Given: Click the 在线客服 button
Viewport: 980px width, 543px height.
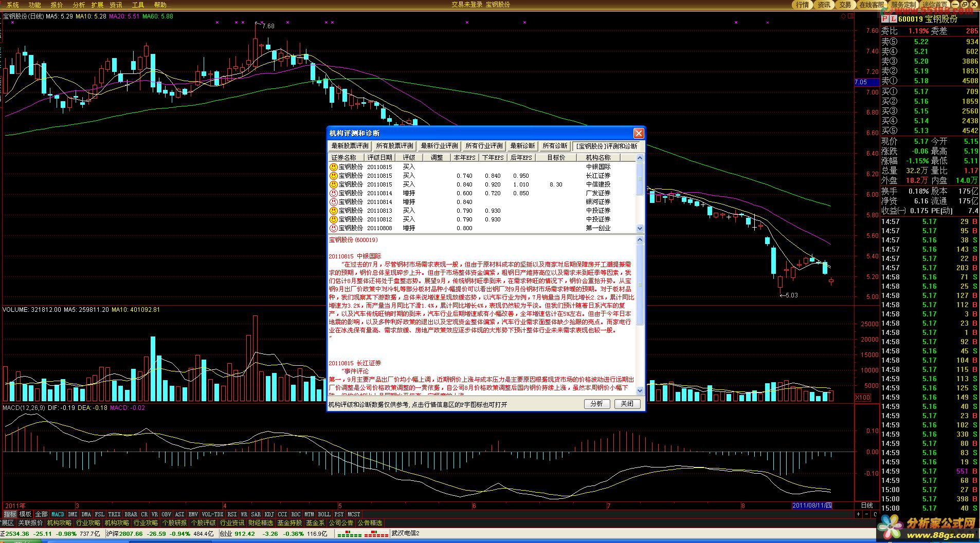Looking at the screenshot, I should [872, 5].
